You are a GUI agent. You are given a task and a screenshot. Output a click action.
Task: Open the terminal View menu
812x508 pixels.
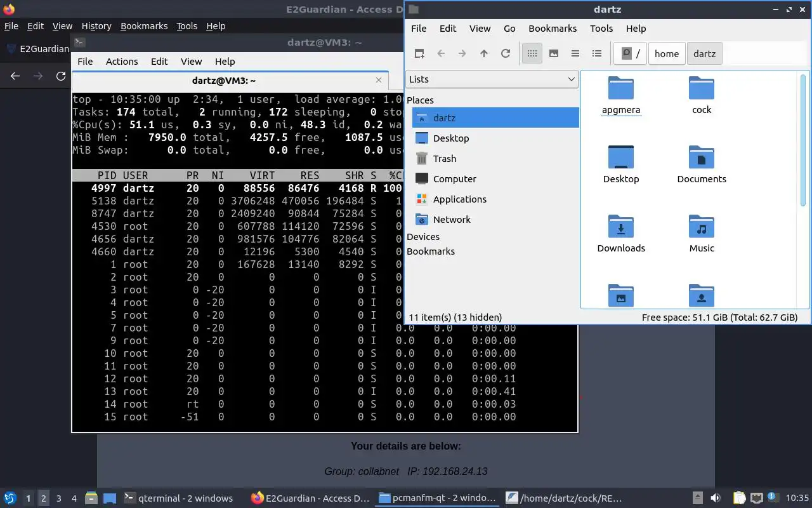(x=191, y=62)
